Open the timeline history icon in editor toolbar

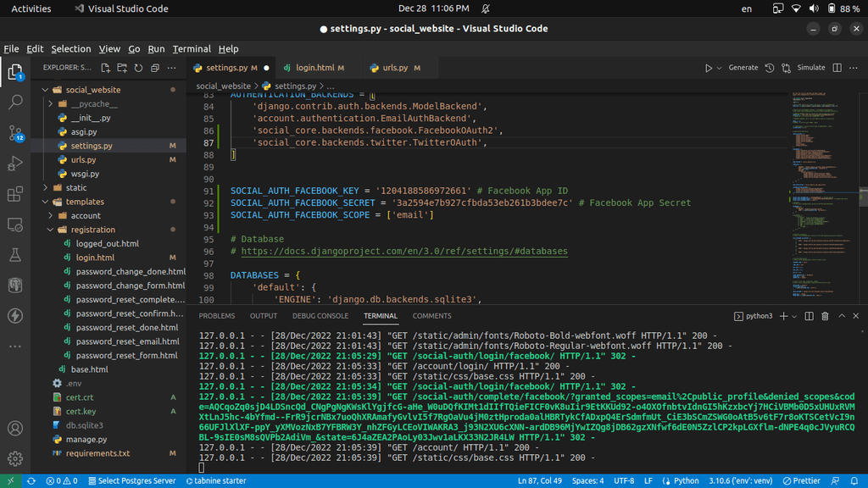(770, 68)
